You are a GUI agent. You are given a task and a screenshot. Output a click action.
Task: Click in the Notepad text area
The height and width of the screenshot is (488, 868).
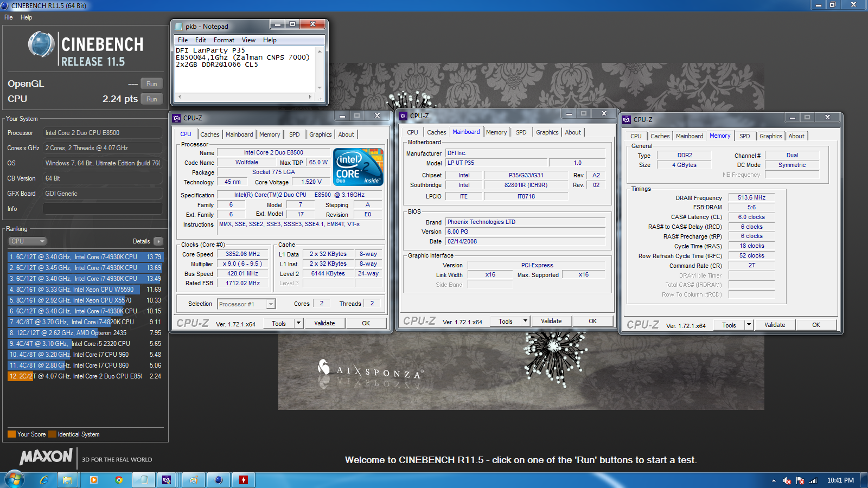[x=245, y=69]
